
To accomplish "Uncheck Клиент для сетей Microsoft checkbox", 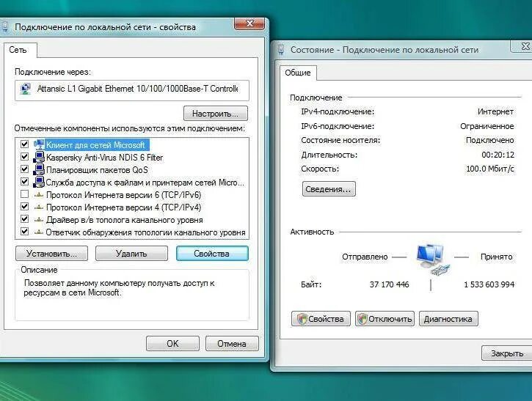I will click(x=24, y=144).
